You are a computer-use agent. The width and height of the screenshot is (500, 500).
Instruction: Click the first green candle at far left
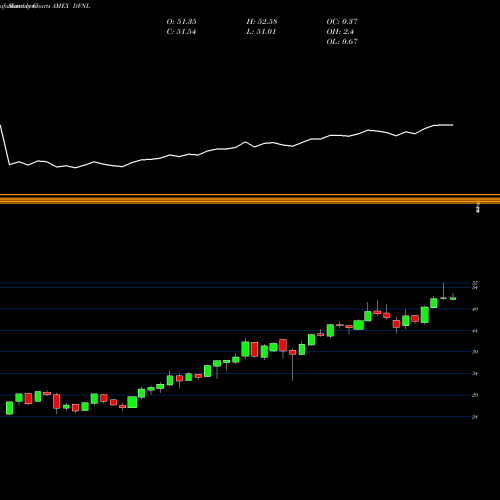pos(9,408)
